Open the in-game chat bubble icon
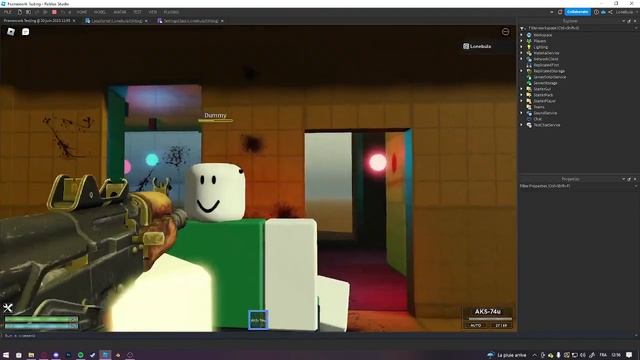640x360 pixels. click(x=25, y=31)
